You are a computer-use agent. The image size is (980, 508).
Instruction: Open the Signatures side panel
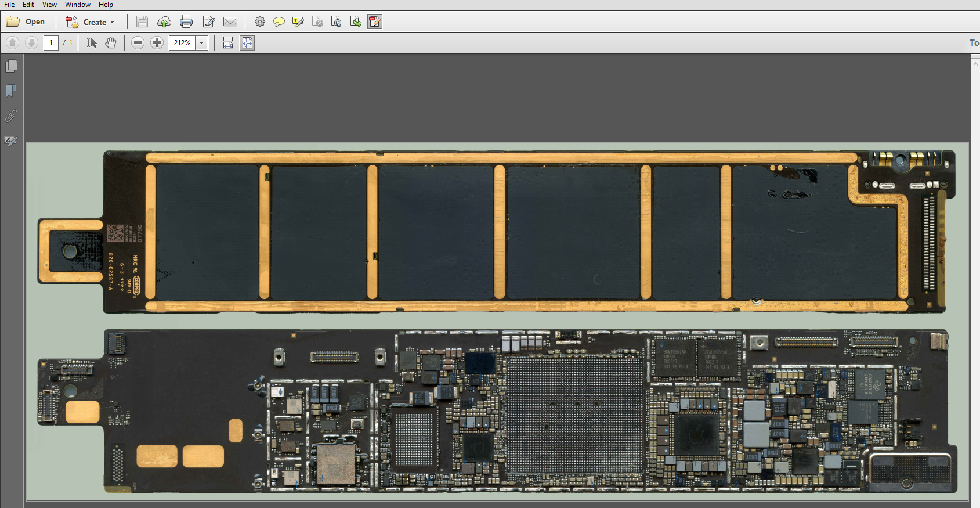click(x=11, y=141)
